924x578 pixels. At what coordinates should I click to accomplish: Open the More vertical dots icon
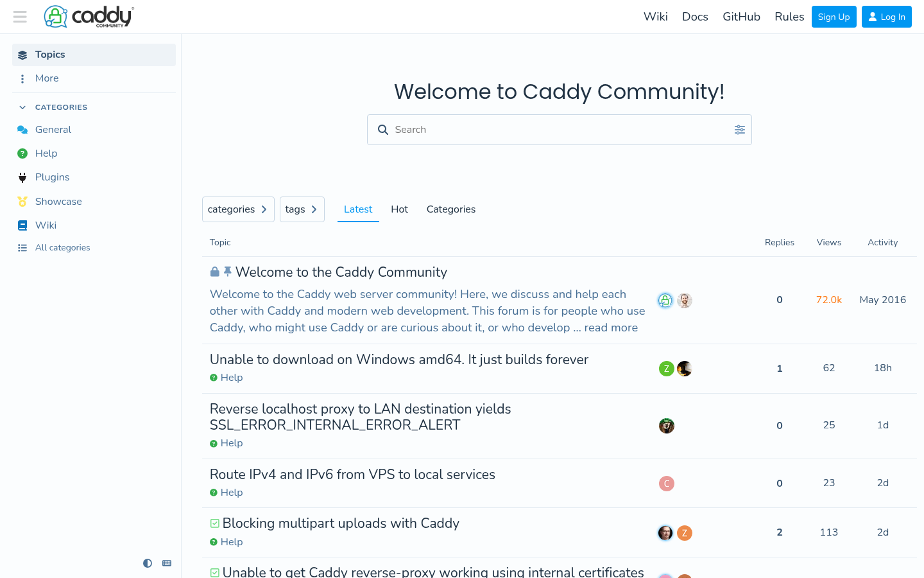(22, 78)
